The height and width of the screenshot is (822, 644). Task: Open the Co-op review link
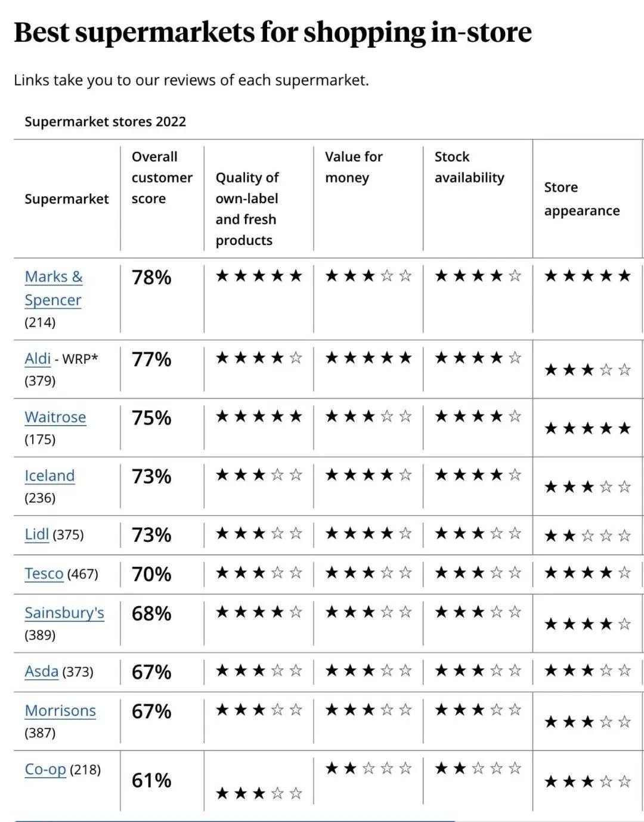45,769
